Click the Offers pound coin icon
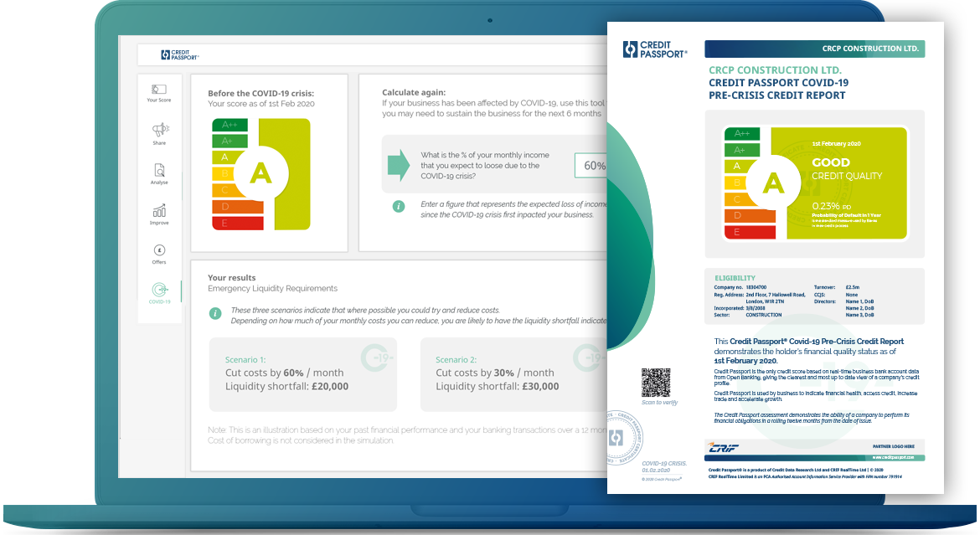This screenshot has height=535, width=980. pos(159,251)
